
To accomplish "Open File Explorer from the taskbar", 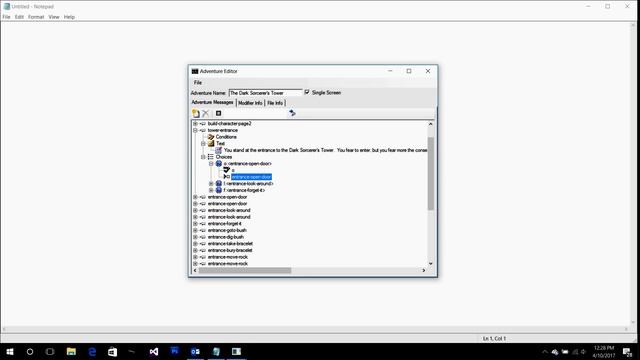I will pos(71,351).
